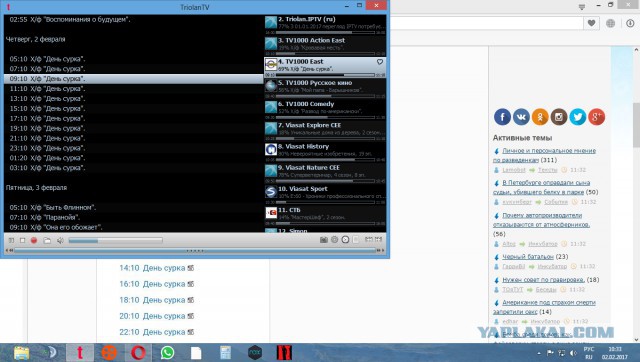Click the Odnoklassniki icon on the web page
The height and width of the screenshot is (362, 640).
[540, 117]
